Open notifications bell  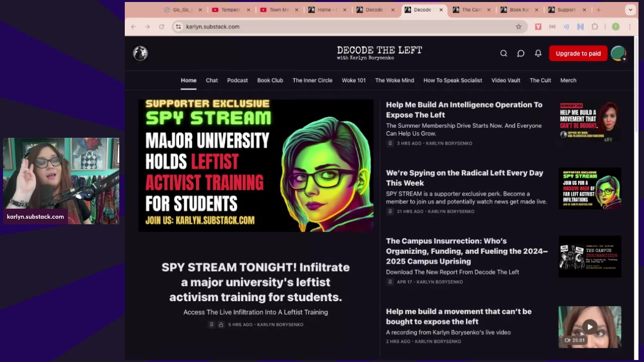(x=538, y=53)
